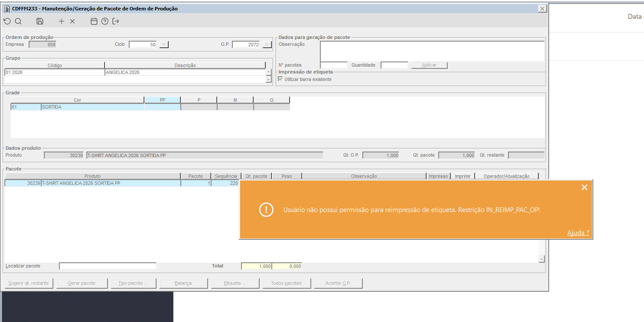Select the G size column header
Viewport: 644px width, 322px height.
(x=272, y=100)
